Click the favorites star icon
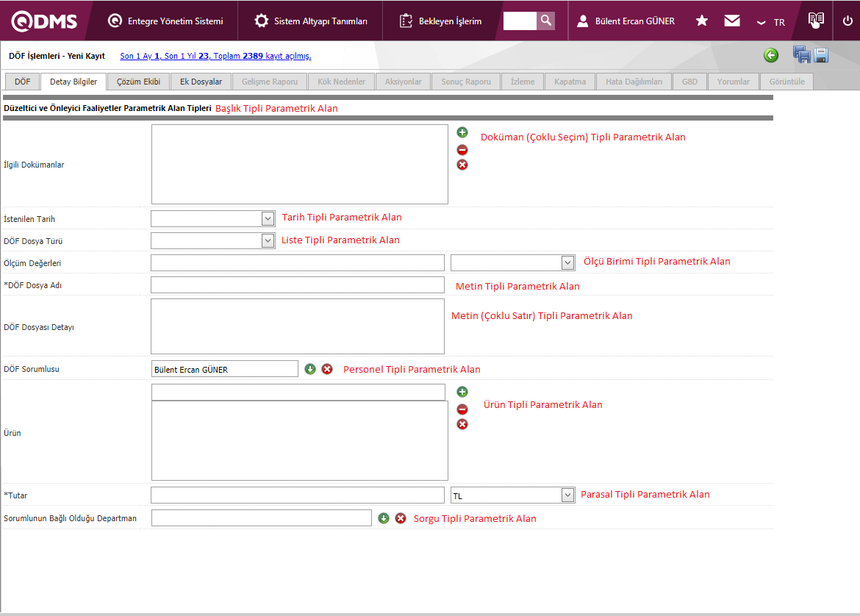 coord(701,21)
